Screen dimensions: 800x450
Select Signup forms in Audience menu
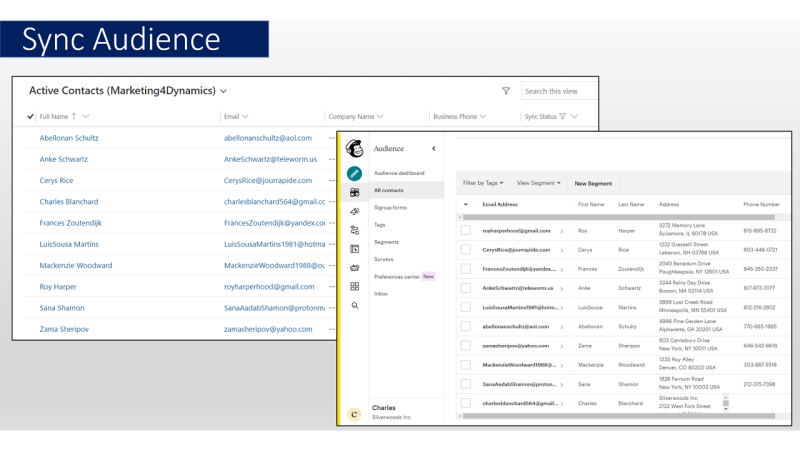[x=390, y=207]
